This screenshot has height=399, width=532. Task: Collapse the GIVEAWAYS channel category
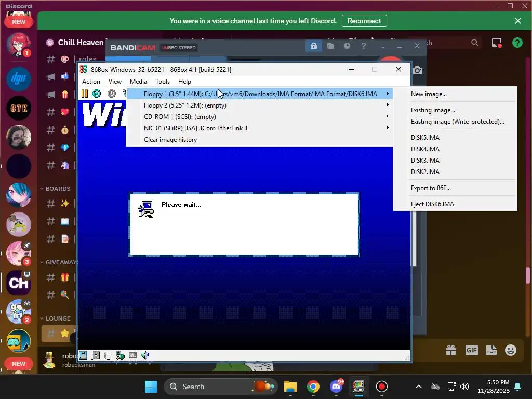pos(58,262)
